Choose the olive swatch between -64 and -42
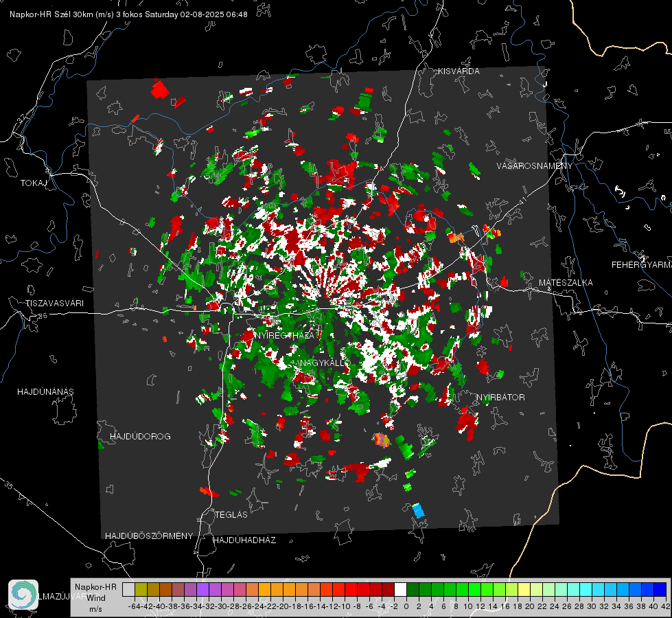 click(x=141, y=589)
